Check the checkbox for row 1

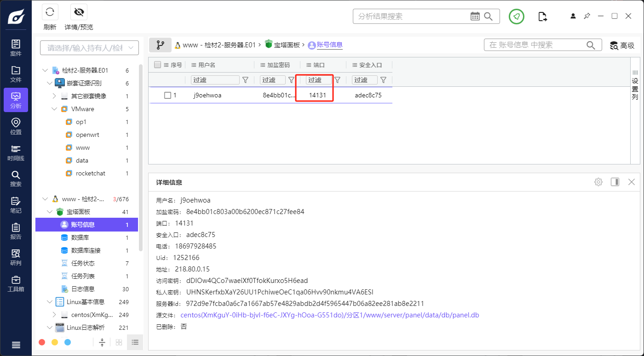point(168,96)
